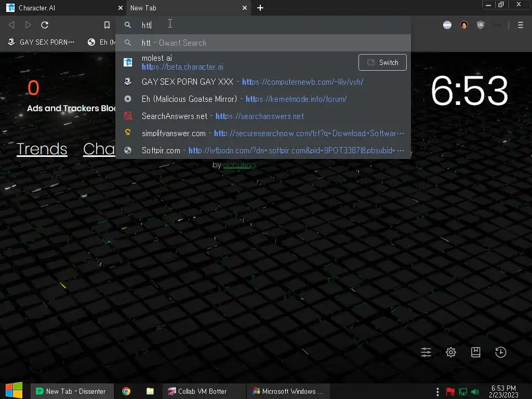This screenshot has height=399, width=532.
Task: Open history clock icon at bottom right
Action: click(501, 352)
